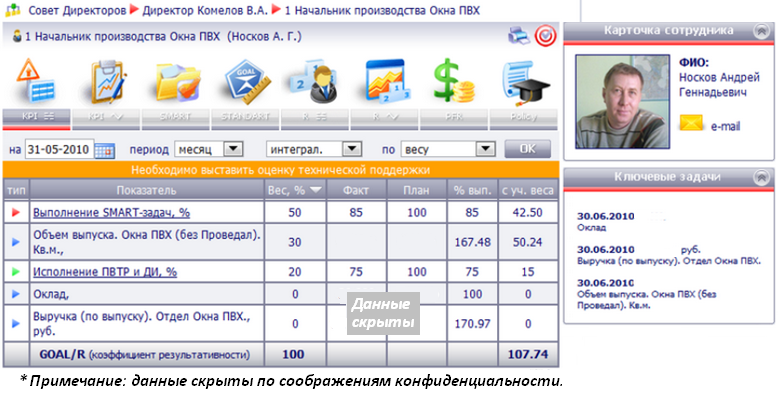
Task: Open the STANDART goal ruler icon
Action: (x=247, y=81)
